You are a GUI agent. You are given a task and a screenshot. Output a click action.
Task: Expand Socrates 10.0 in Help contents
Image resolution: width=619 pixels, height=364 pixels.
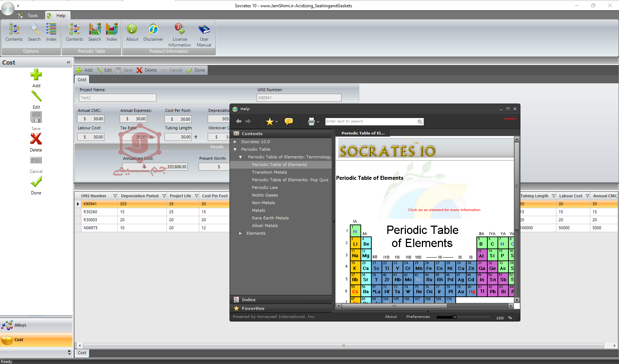pos(235,142)
